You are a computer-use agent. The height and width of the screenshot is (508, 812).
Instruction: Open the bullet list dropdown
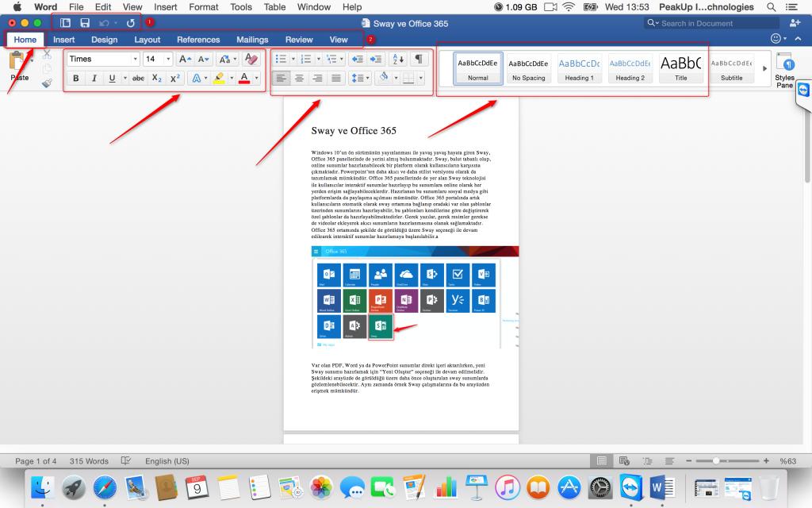[293, 59]
